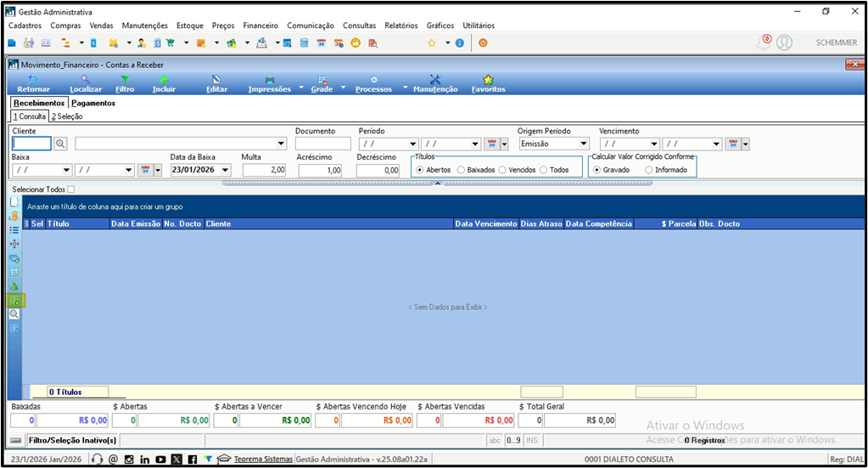Open the Impressões printer tool
Viewport: 868px width, 468px height.
(269, 84)
